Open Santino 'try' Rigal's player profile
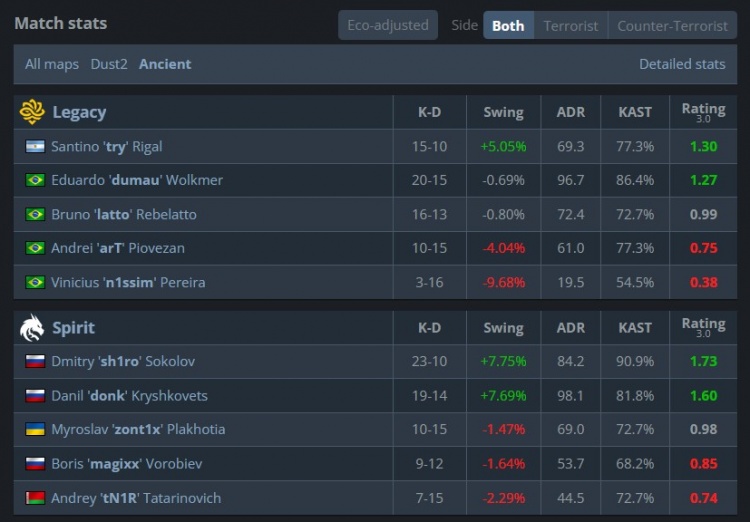The height and width of the screenshot is (522, 750). point(107,146)
